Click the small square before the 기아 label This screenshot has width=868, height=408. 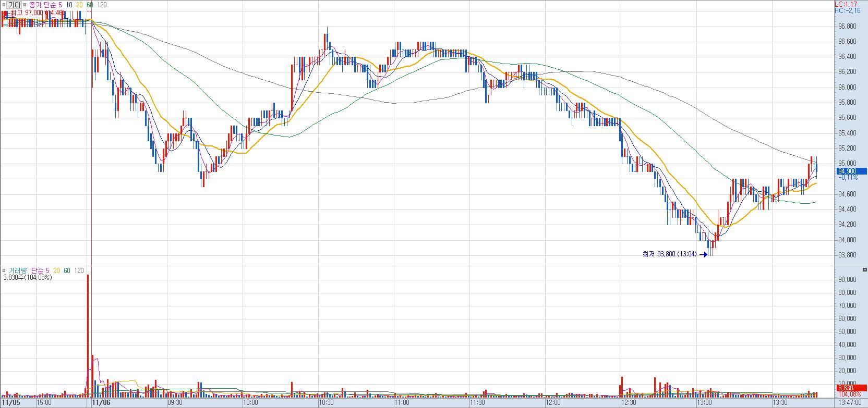[x=5, y=5]
